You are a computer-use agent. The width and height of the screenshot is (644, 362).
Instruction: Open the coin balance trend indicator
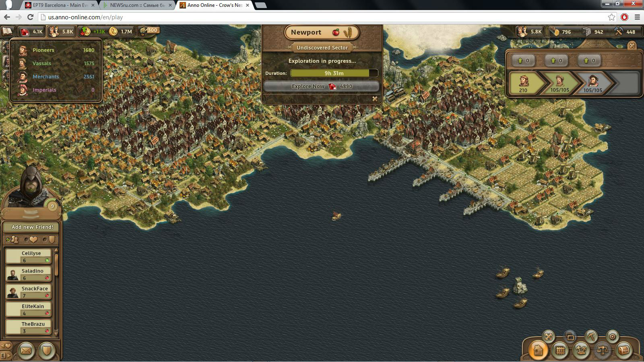92,31
